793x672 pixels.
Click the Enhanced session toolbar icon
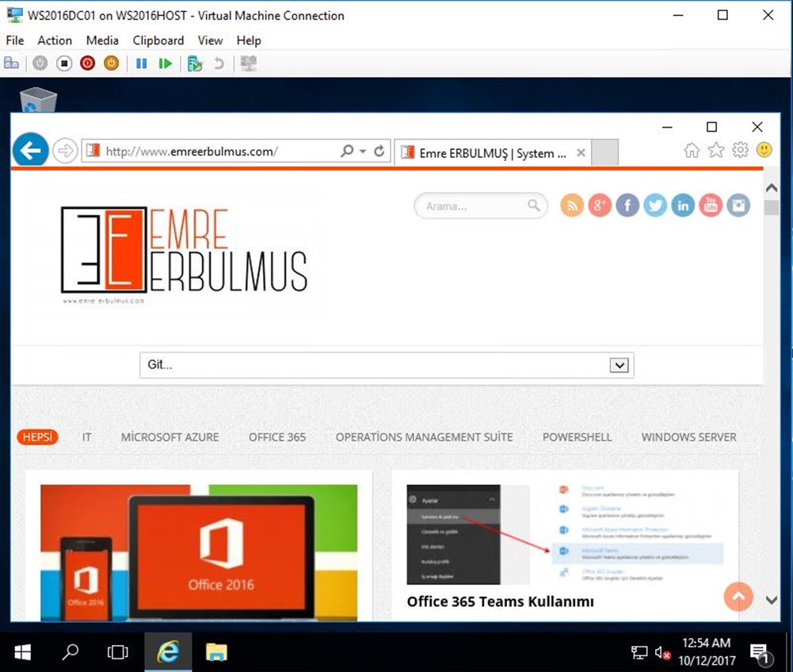point(248,63)
